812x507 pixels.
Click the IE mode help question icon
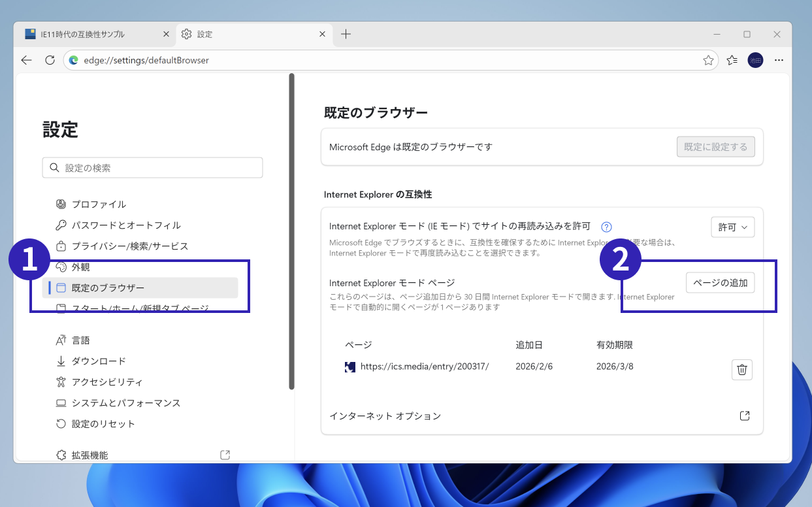(606, 227)
